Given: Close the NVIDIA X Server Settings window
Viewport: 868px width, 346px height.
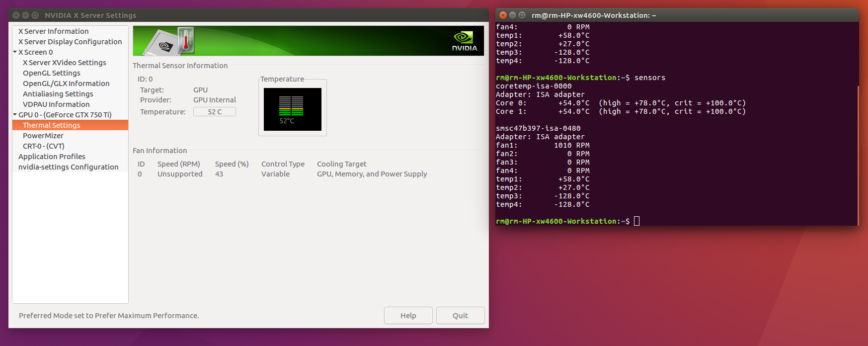Looking at the screenshot, I should (x=16, y=15).
